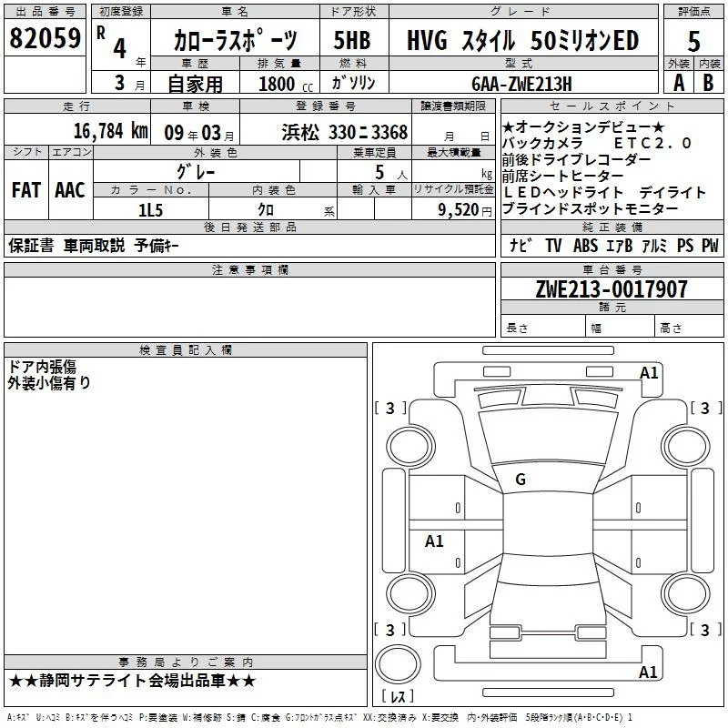Select the car name カローラスポーツ
Screen dimensions: 728x728
pos(236,40)
